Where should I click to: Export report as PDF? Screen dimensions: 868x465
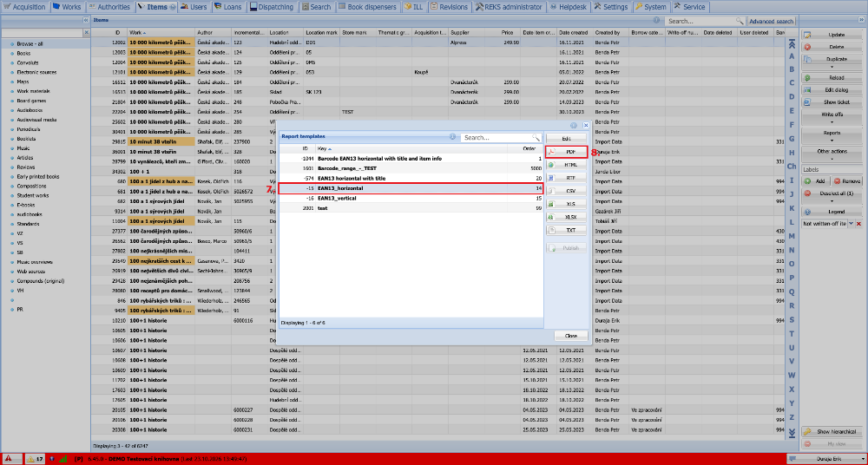[x=566, y=151]
